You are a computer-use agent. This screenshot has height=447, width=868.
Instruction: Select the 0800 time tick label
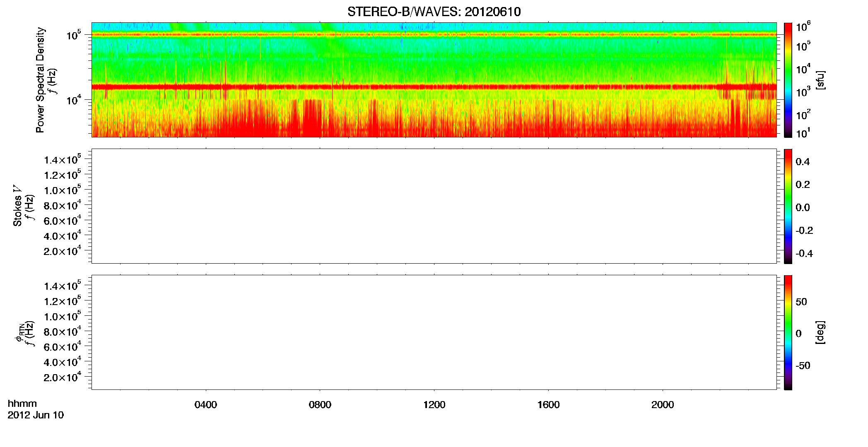coord(320,405)
